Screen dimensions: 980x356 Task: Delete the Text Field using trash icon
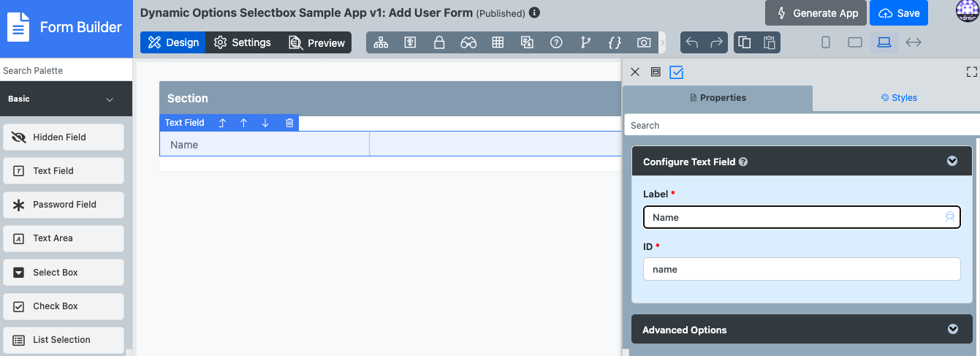(x=289, y=123)
